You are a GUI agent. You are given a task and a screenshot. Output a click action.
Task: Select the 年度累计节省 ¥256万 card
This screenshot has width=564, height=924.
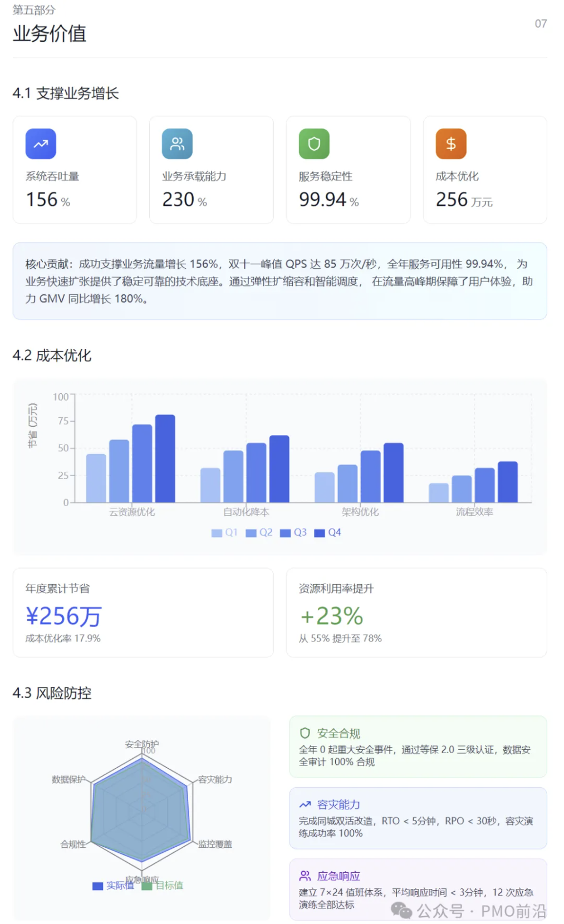(x=143, y=612)
